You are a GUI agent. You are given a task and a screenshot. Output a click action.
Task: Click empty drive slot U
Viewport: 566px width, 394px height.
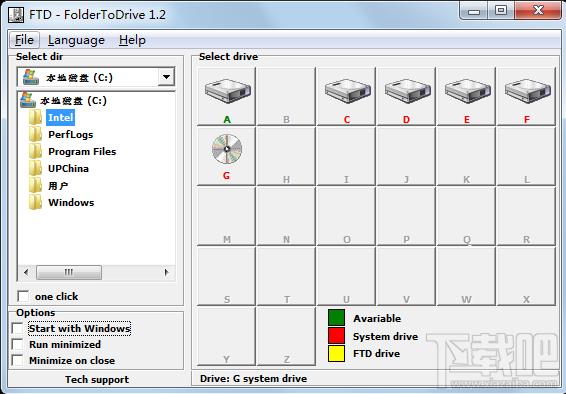pos(346,276)
